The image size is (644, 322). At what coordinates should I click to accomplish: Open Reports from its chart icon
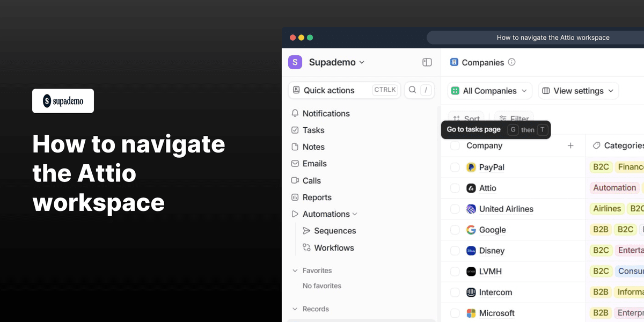click(295, 197)
